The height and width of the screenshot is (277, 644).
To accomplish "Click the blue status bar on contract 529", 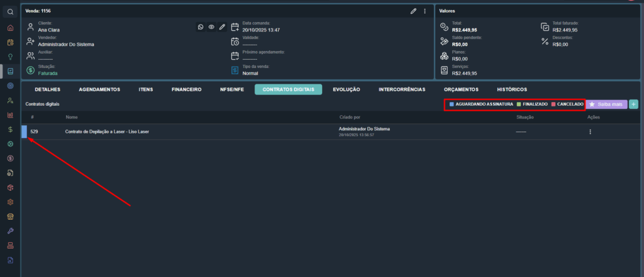I will (x=24, y=132).
